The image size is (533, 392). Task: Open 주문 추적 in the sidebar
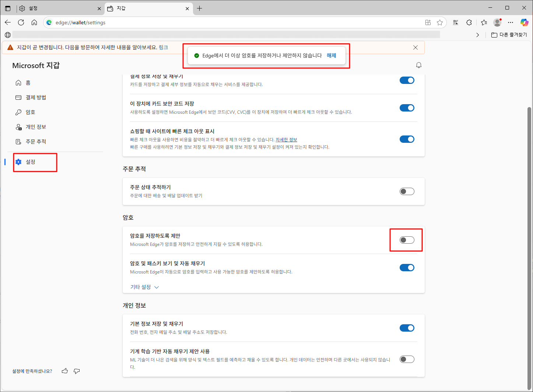[x=36, y=141]
